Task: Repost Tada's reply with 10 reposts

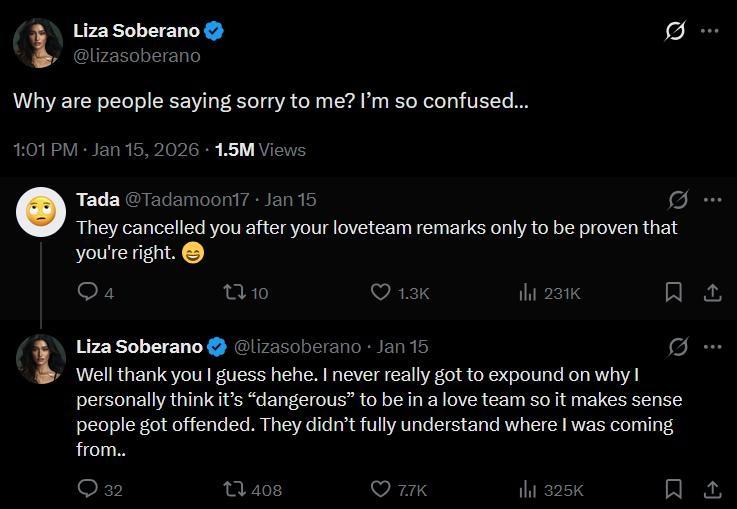Action: [x=231, y=292]
